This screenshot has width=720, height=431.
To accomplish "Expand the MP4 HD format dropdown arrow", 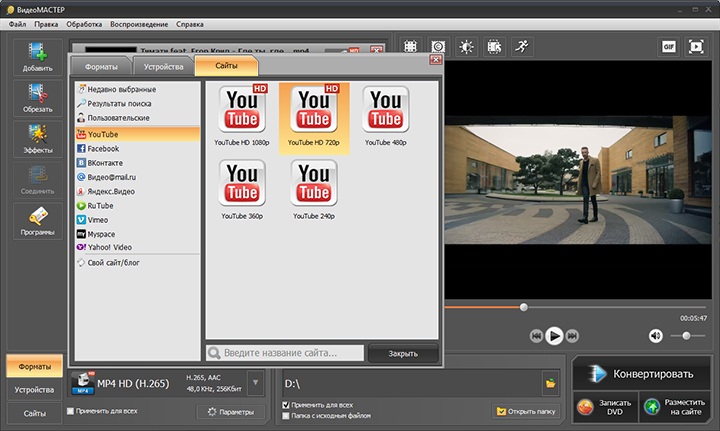I will (x=255, y=383).
